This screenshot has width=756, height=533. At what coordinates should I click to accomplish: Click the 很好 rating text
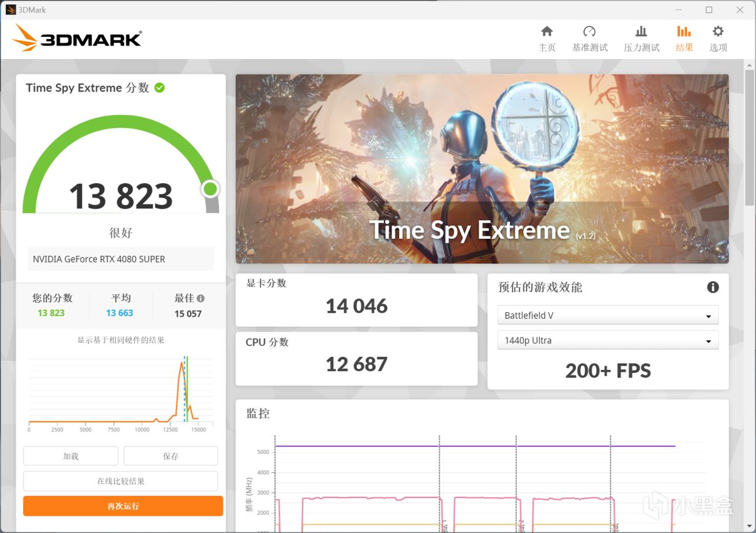[x=120, y=233]
